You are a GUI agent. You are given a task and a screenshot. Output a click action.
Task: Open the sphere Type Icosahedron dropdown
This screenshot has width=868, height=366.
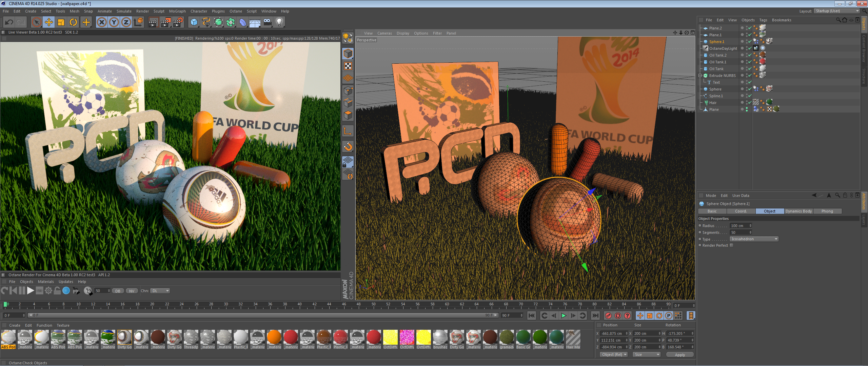tap(754, 239)
